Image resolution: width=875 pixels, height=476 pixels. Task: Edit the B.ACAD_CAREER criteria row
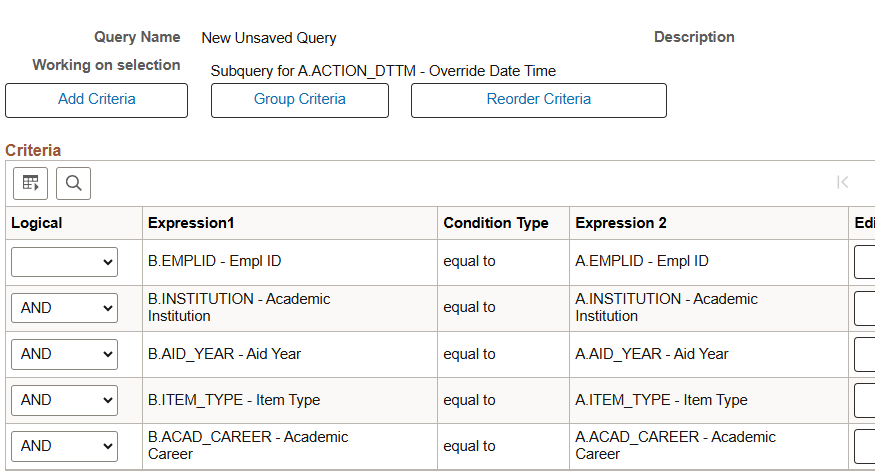coord(864,446)
